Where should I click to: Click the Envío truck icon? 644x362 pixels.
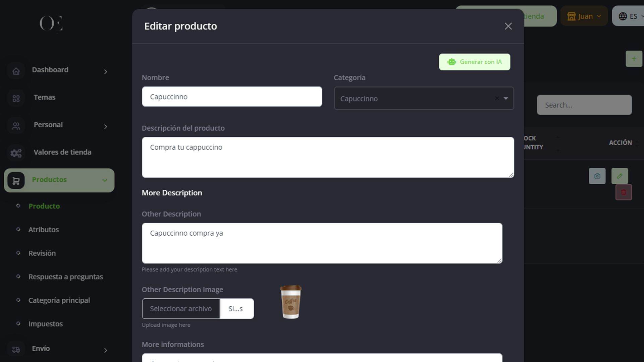click(16, 350)
